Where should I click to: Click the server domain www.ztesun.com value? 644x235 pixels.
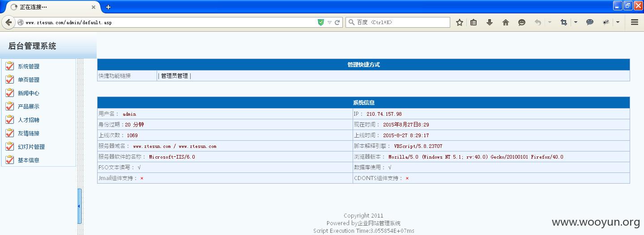click(x=175, y=147)
